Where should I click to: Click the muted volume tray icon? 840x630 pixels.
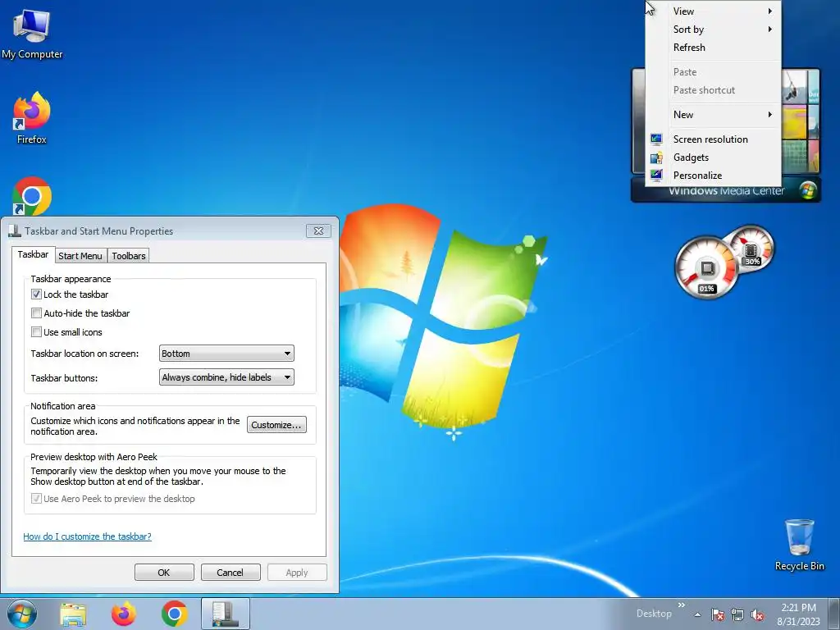[x=757, y=614]
